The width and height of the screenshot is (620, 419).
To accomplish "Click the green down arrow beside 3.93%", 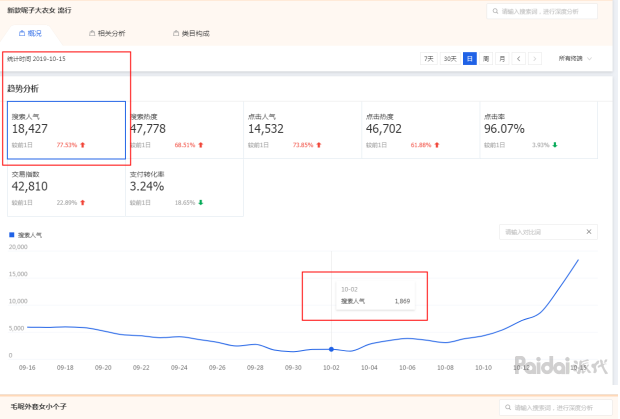I will [x=555, y=145].
